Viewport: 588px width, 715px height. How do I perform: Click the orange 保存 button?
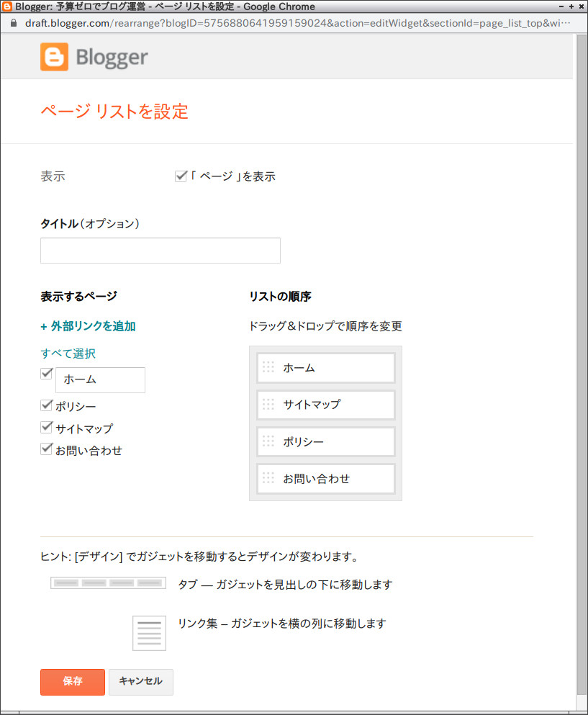pos(73,682)
